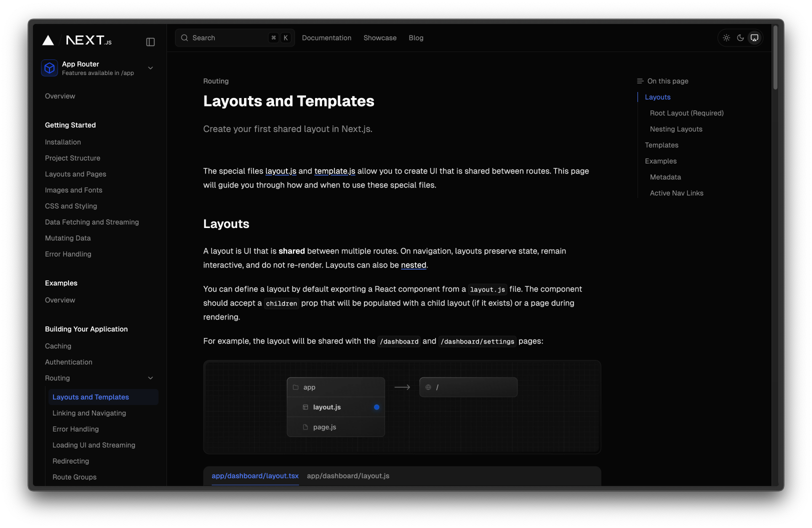Click the layout.js file icon in diagram
812x528 pixels.
click(x=305, y=407)
